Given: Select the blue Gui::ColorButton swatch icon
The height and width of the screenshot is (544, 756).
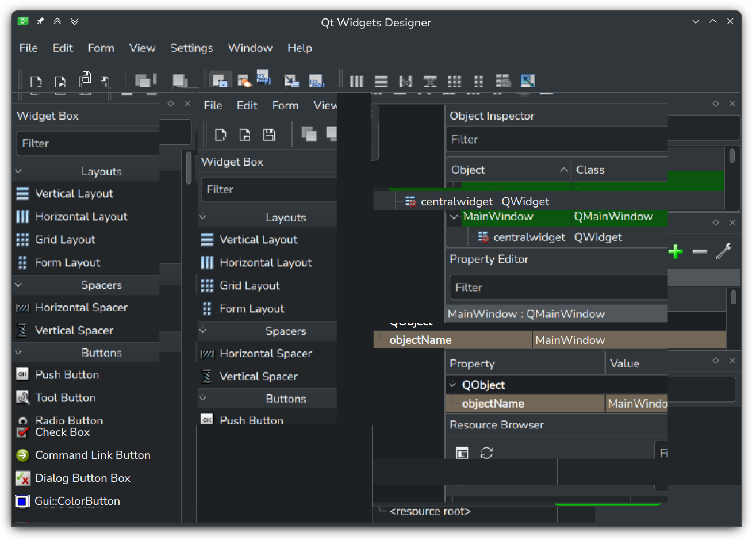Looking at the screenshot, I should click(x=22, y=501).
